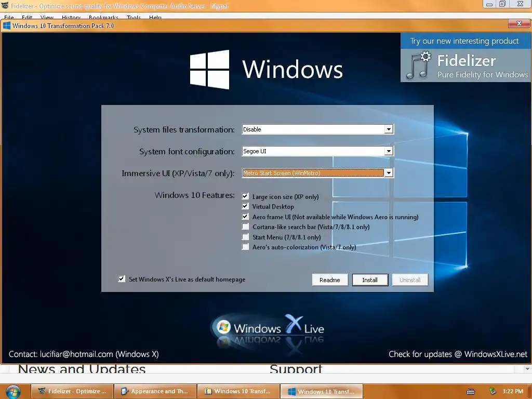Image resolution: width=532 pixels, height=399 pixels.
Task: Open the File menu in Mypal
Action: tap(9, 17)
